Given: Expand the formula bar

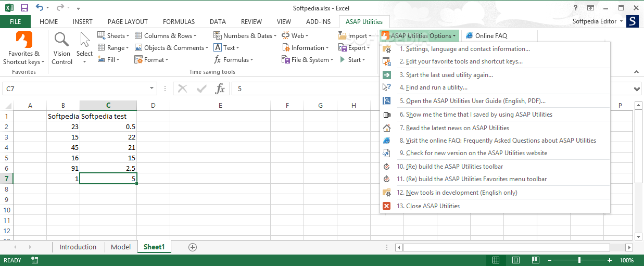Looking at the screenshot, I should [x=637, y=89].
